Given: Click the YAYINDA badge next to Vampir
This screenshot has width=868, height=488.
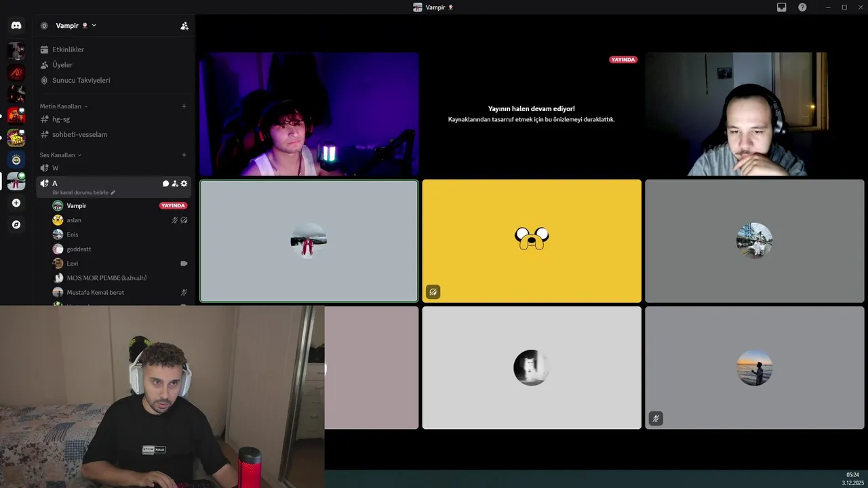Looking at the screenshot, I should (173, 205).
